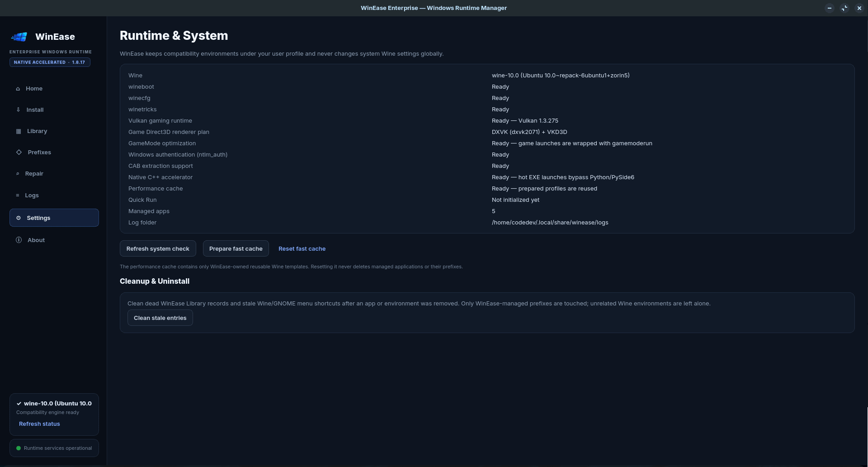Viewport: 868px width, 467px height.
Task: Click 'Windows authentication (ntlm_auth)' label
Action: (x=178, y=155)
